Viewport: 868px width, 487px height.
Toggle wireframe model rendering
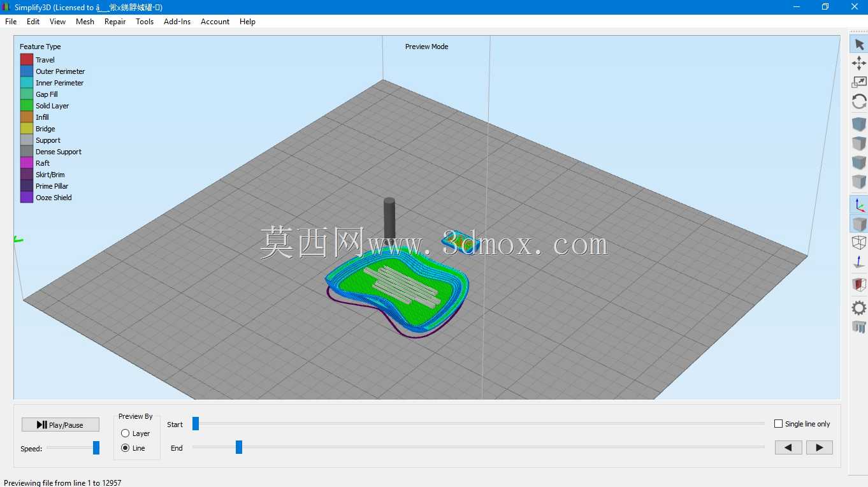tap(859, 243)
